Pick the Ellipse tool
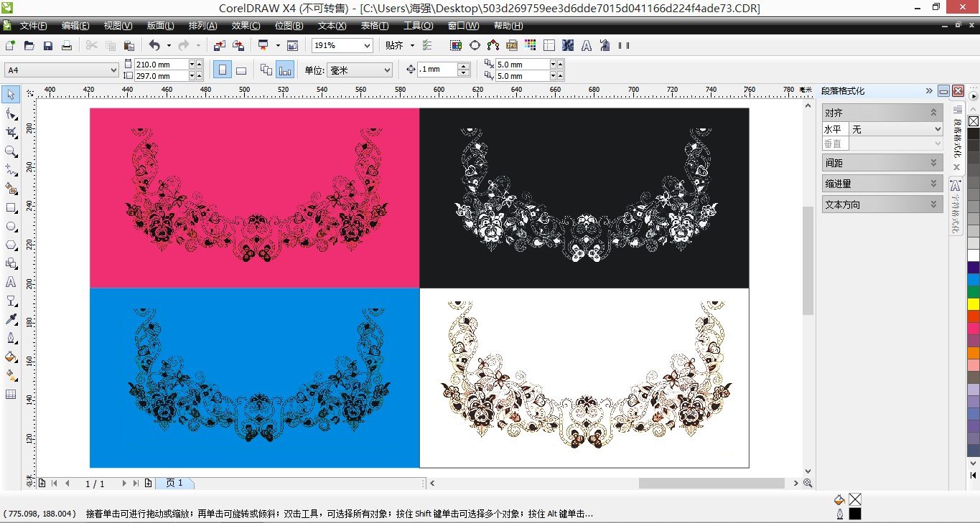The image size is (980, 523). tap(11, 226)
